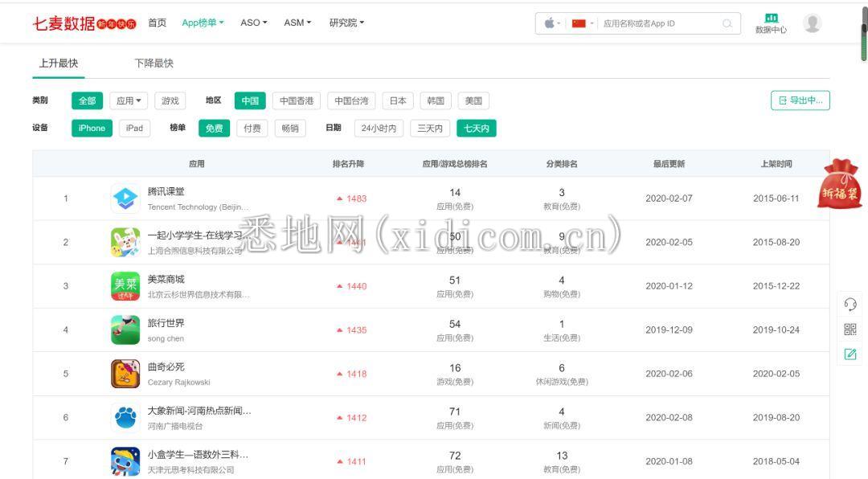Click the 小盒学生 app icon
Image resolution: width=868 pixels, height=479 pixels.
tap(125, 461)
